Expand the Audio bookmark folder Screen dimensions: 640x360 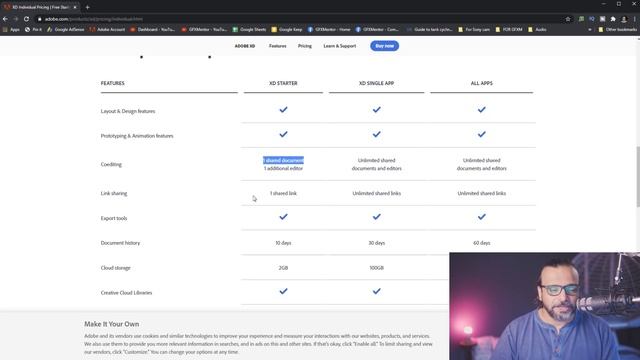point(537,29)
